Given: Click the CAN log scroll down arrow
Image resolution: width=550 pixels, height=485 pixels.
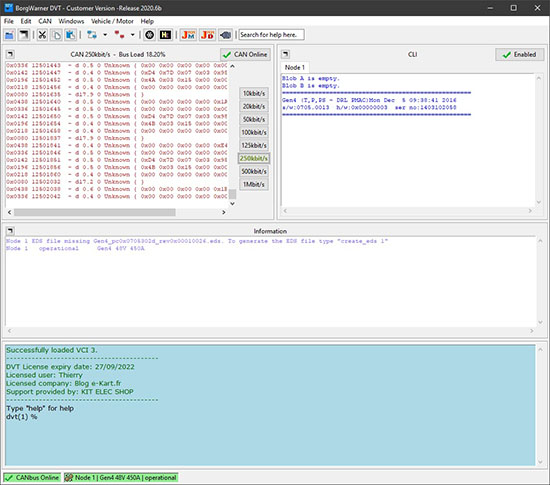Looking at the screenshot, I should coord(232,203).
